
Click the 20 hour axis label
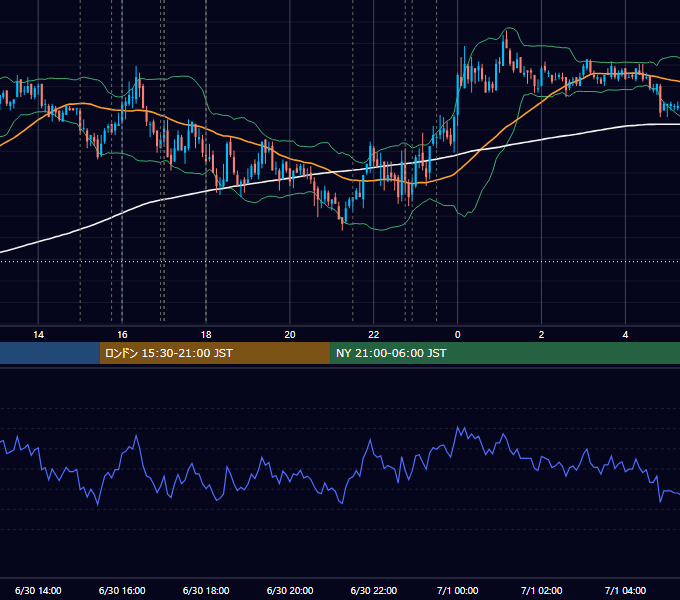(x=290, y=335)
